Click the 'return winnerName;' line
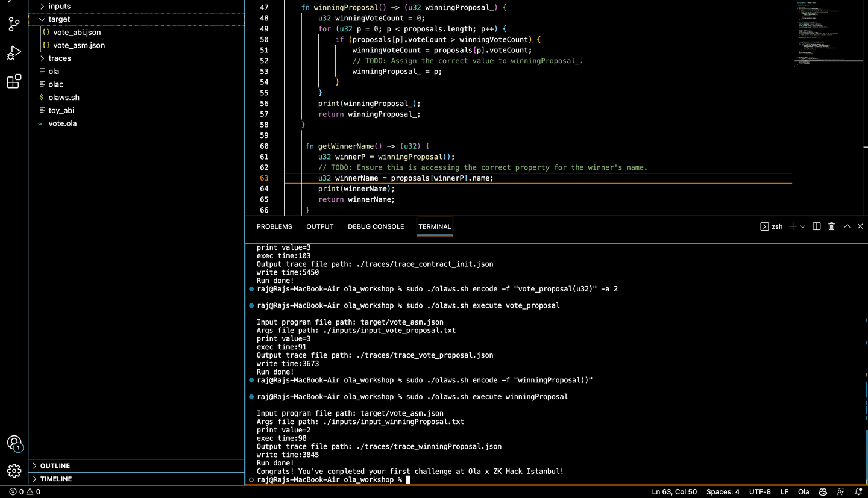This screenshot has width=868, height=498. [x=356, y=199]
